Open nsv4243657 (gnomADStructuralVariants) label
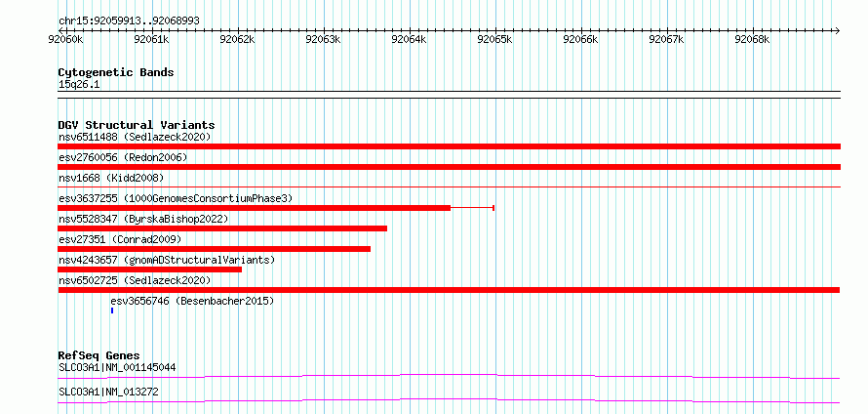868x414 pixels. click(x=167, y=260)
